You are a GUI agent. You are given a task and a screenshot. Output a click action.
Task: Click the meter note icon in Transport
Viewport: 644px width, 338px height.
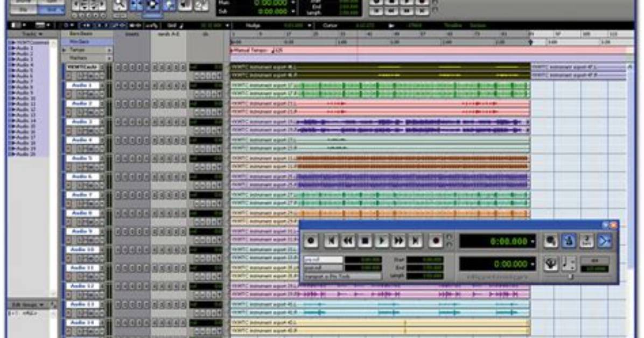click(x=569, y=264)
